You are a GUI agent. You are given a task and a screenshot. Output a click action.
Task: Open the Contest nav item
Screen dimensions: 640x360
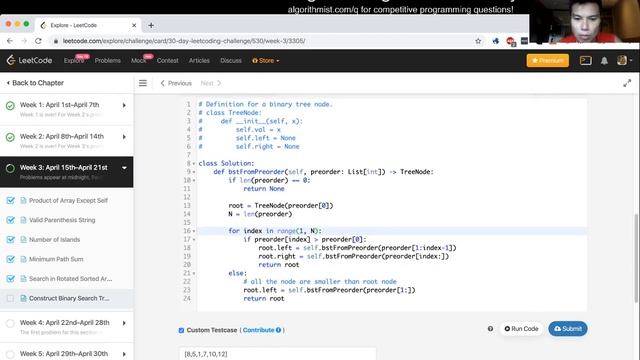pyautogui.click(x=167, y=60)
